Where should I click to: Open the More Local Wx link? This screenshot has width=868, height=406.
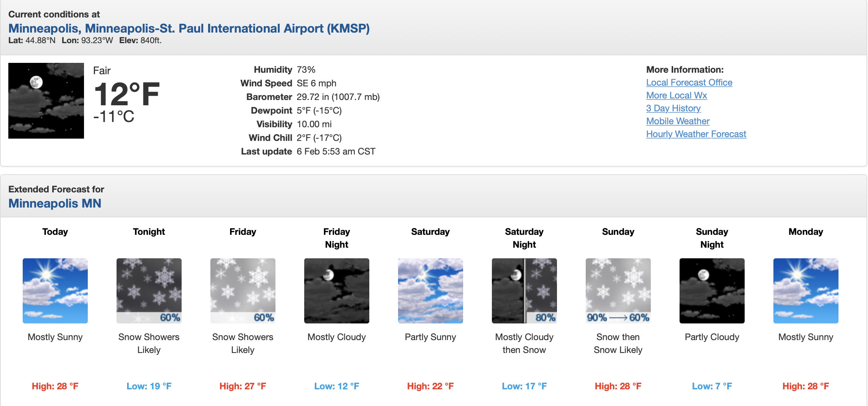[677, 95]
